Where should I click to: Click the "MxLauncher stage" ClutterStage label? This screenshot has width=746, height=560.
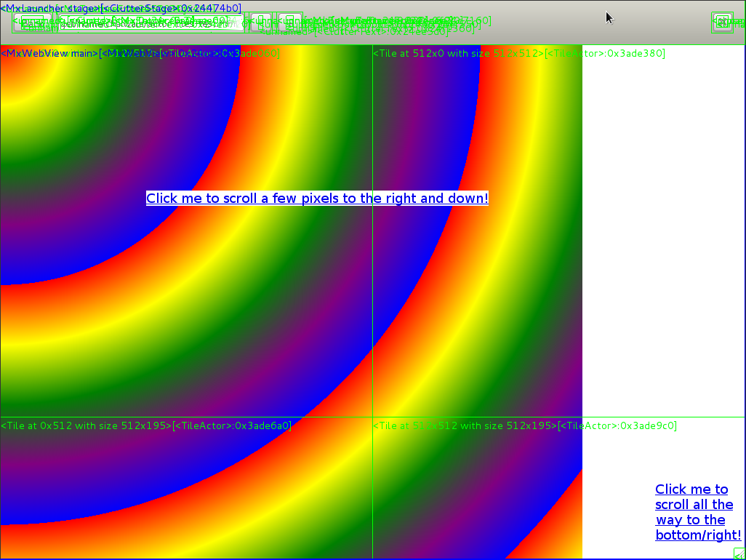(x=49, y=8)
